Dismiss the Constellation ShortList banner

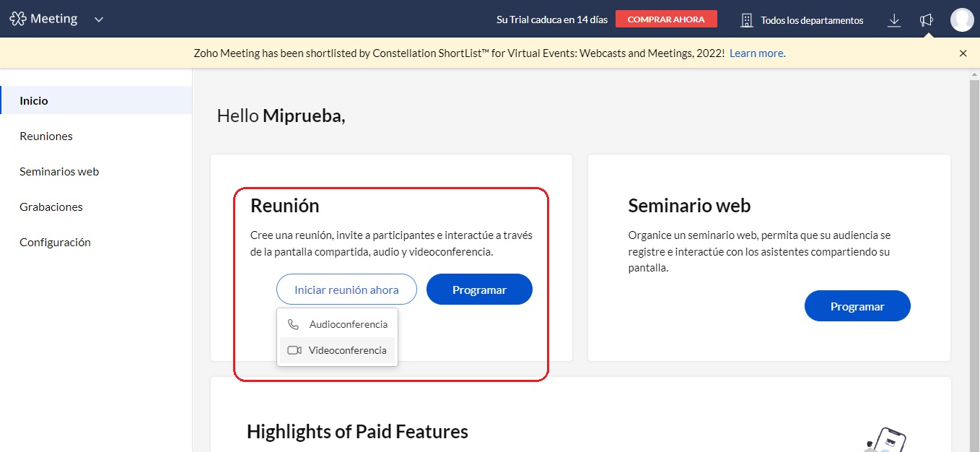point(963,53)
